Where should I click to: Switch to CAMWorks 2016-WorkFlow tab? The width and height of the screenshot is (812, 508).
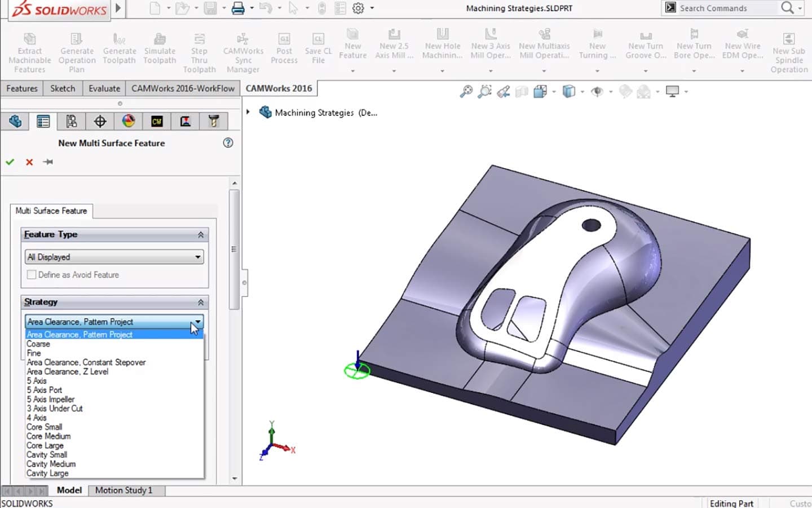point(183,89)
